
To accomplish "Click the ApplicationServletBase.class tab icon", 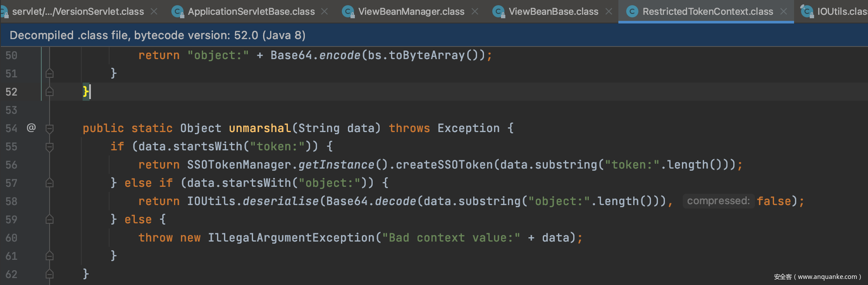I will pos(177,11).
